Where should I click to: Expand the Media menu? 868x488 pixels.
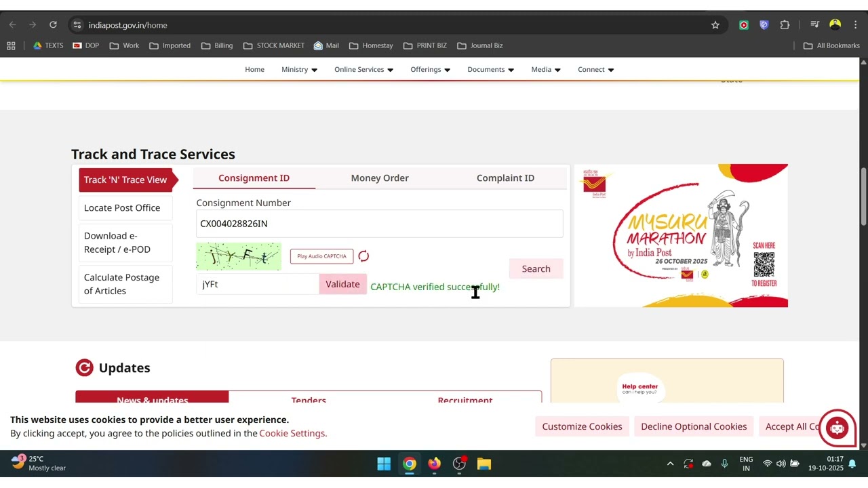click(x=545, y=70)
